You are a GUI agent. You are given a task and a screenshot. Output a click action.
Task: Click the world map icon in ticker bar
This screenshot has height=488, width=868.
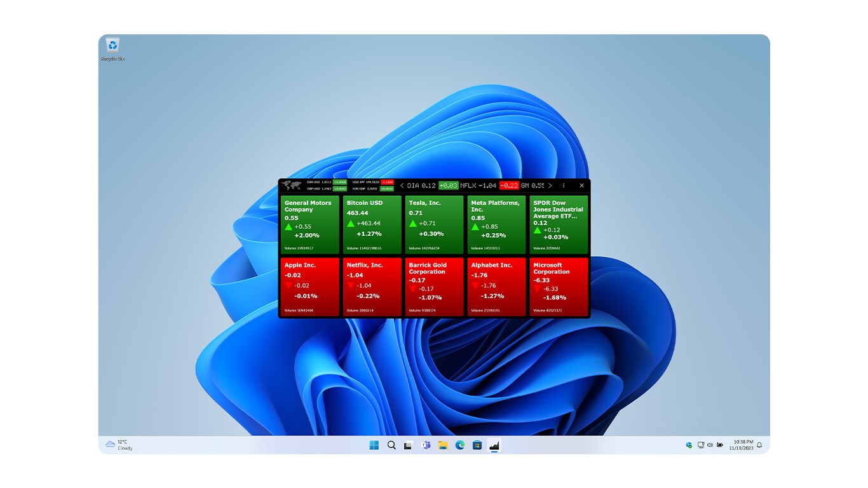pyautogui.click(x=292, y=186)
